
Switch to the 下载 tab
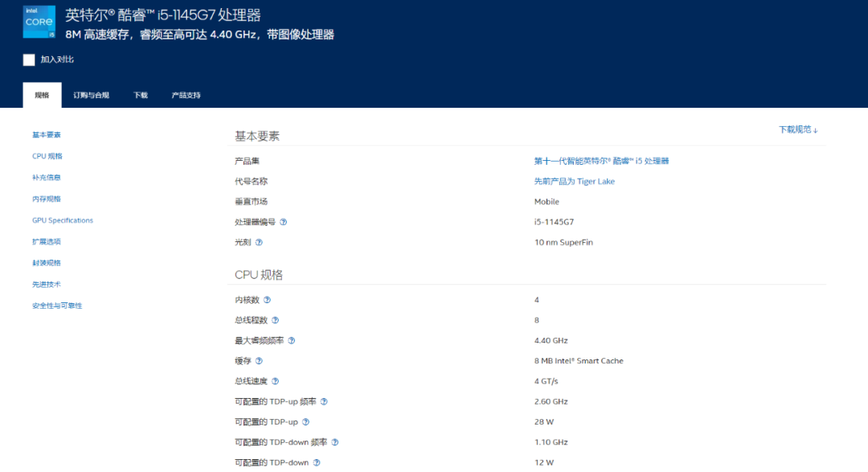coord(141,96)
